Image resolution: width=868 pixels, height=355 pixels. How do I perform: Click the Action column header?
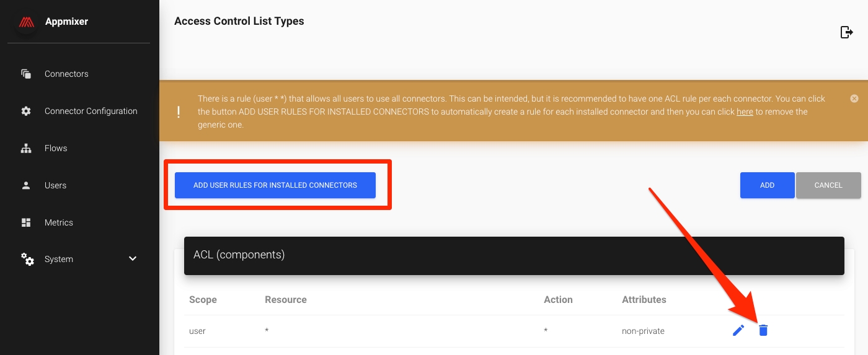click(x=558, y=300)
